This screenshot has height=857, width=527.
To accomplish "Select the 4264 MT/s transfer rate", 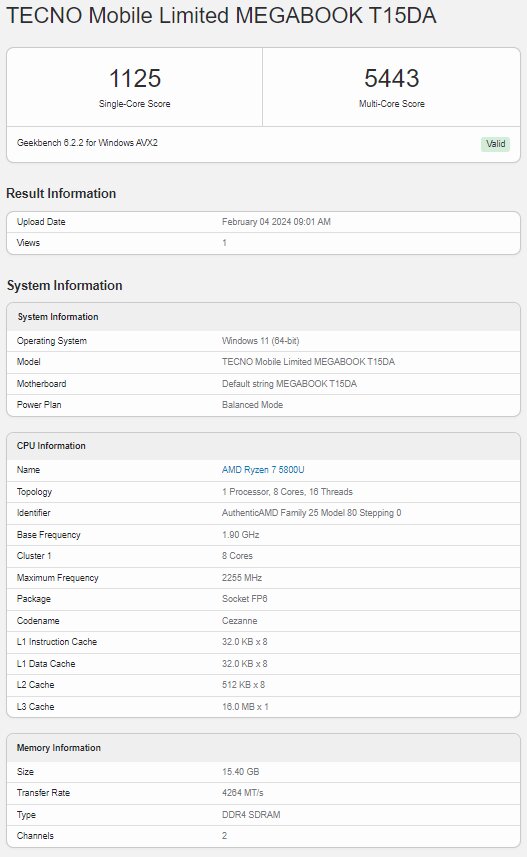I will [x=243, y=793].
